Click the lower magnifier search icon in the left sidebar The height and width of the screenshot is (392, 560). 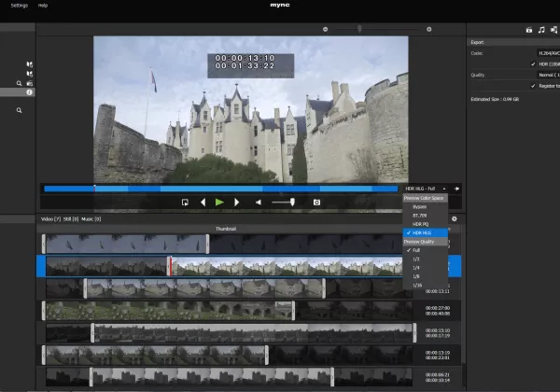[x=19, y=110]
